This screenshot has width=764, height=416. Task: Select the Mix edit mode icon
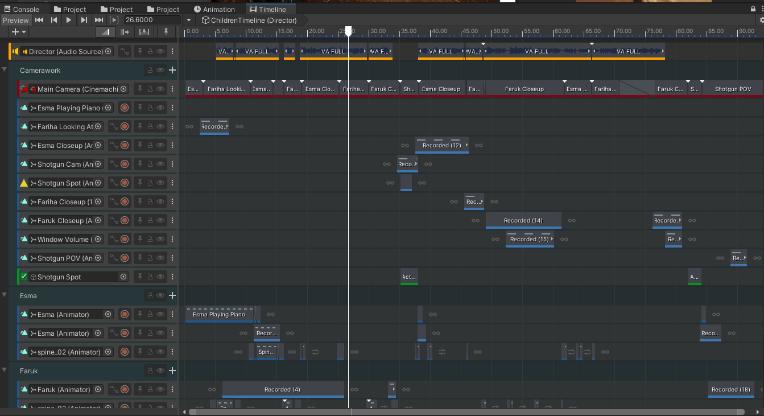[x=105, y=32]
